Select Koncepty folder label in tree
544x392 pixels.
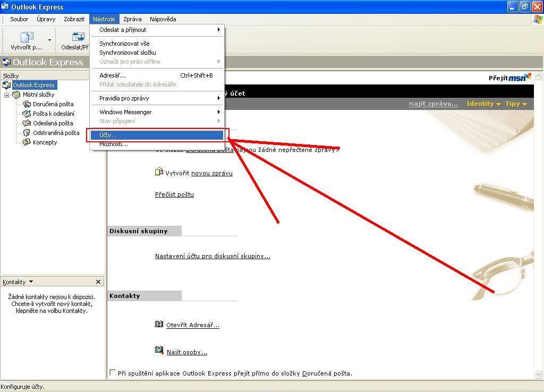45,142
